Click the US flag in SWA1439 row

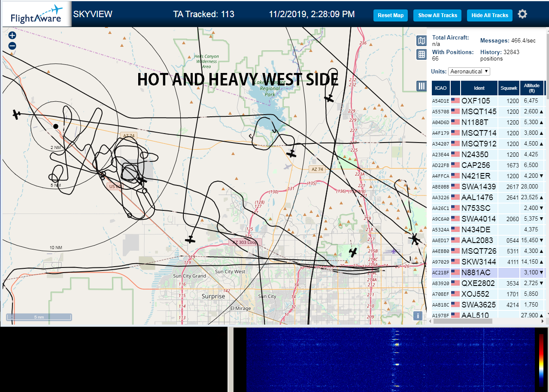455,187
